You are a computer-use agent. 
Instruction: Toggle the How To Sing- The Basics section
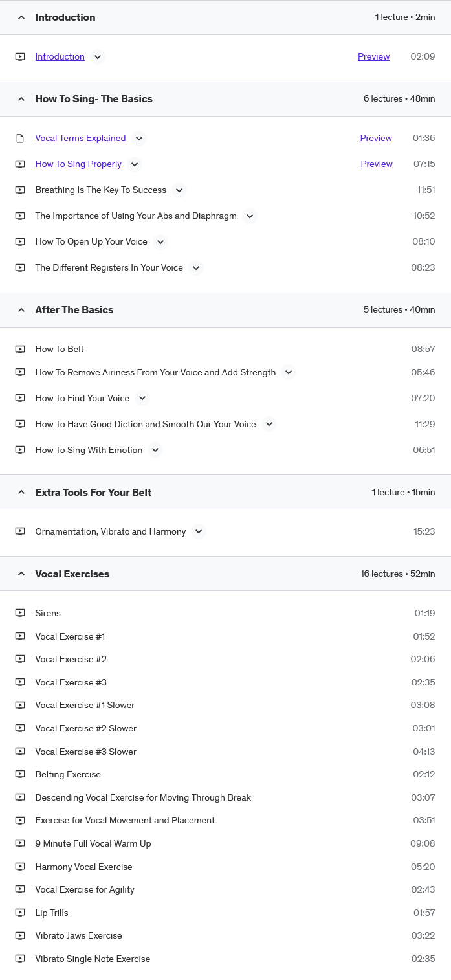[x=225, y=99]
